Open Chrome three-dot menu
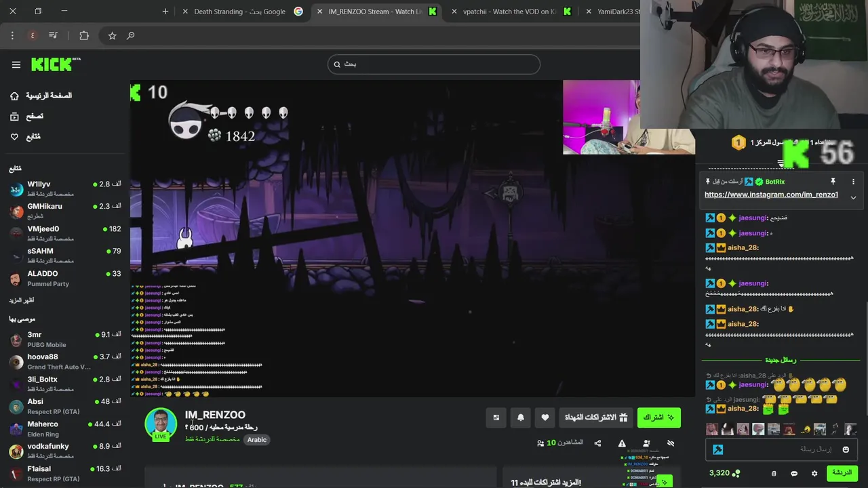Viewport: 868px width, 488px height. tap(12, 35)
